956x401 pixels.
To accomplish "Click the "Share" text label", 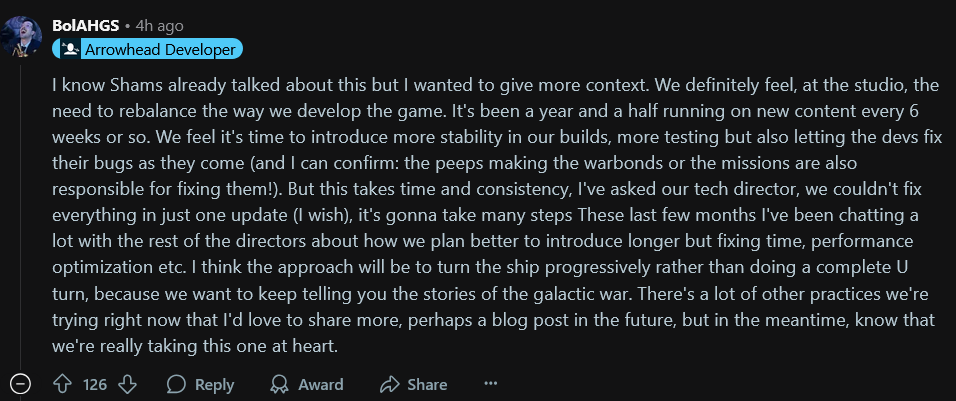I will pyautogui.click(x=427, y=384).
